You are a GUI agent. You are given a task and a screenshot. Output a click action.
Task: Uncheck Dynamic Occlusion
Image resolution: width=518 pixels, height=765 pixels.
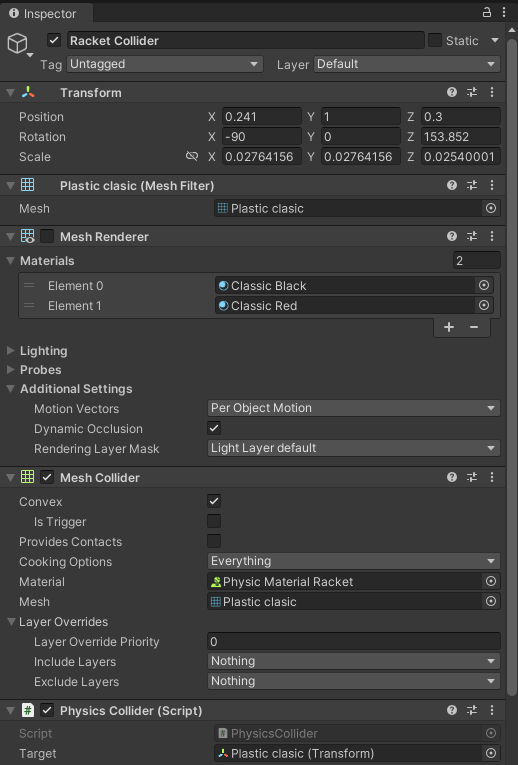(214, 428)
